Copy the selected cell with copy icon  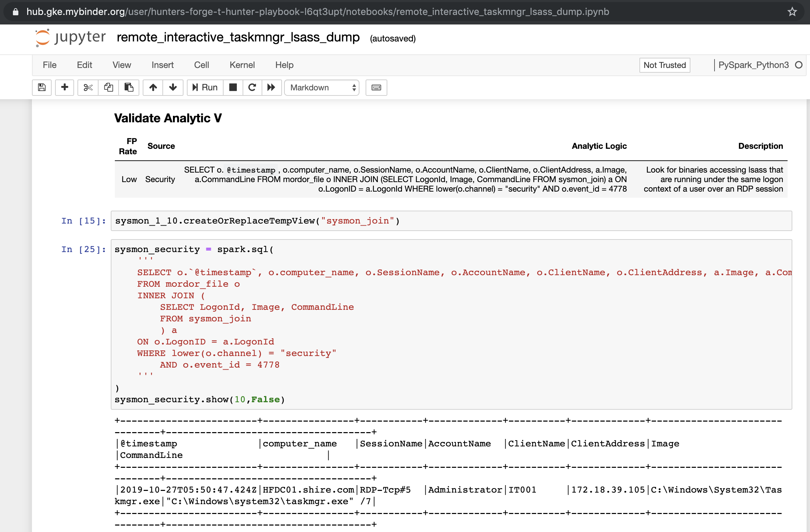pyautogui.click(x=109, y=87)
